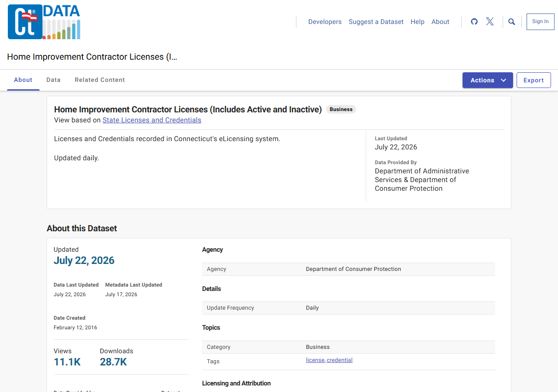Image resolution: width=558 pixels, height=392 pixels.
Task: Click 'Department of Consumer Protection' agency value
Action: (x=354, y=269)
